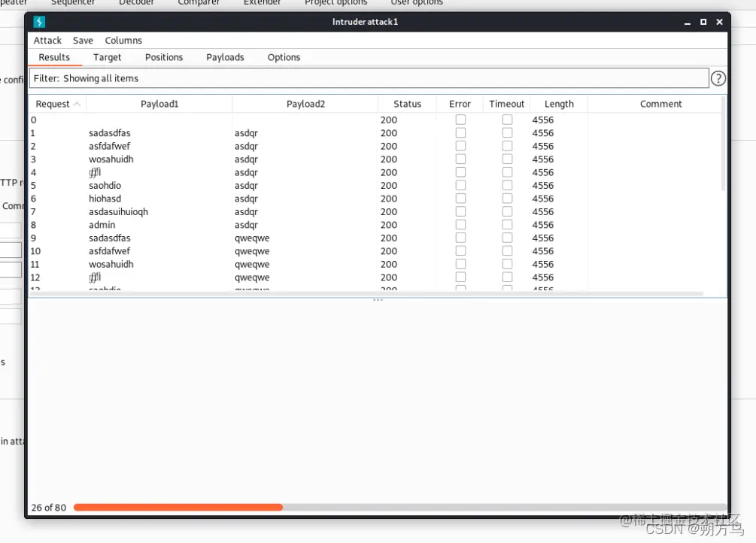Select the saohdio payload cell in row 5
The image size is (756, 543).
pos(105,186)
